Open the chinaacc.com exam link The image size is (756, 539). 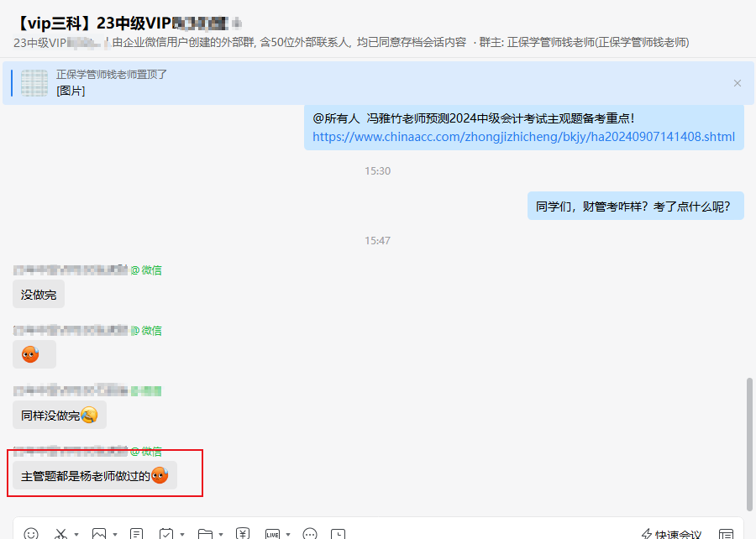tap(523, 137)
